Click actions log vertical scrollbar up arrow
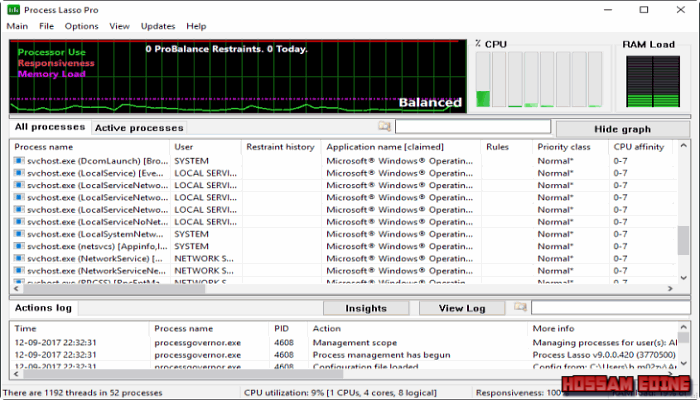The width and height of the screenshot is (700, 400). [x=683, y=327]
